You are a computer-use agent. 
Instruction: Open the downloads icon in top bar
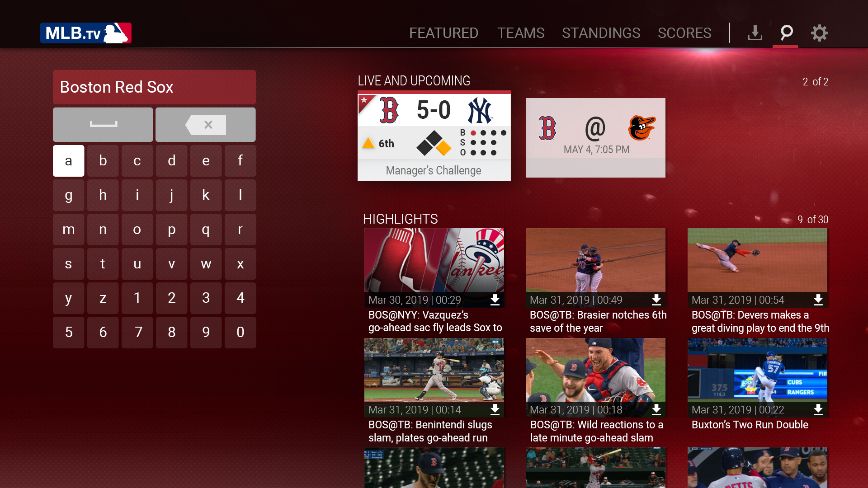[755, 33]
